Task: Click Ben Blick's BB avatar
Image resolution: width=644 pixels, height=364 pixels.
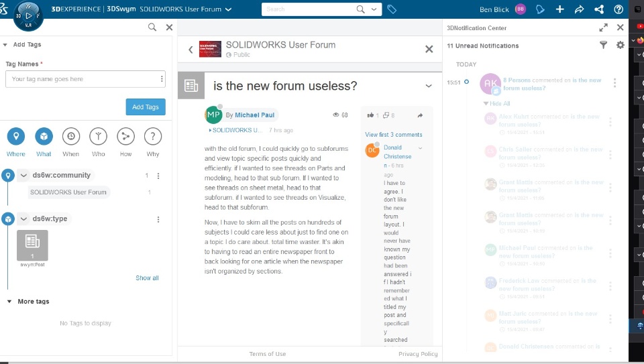Action: 521,9
